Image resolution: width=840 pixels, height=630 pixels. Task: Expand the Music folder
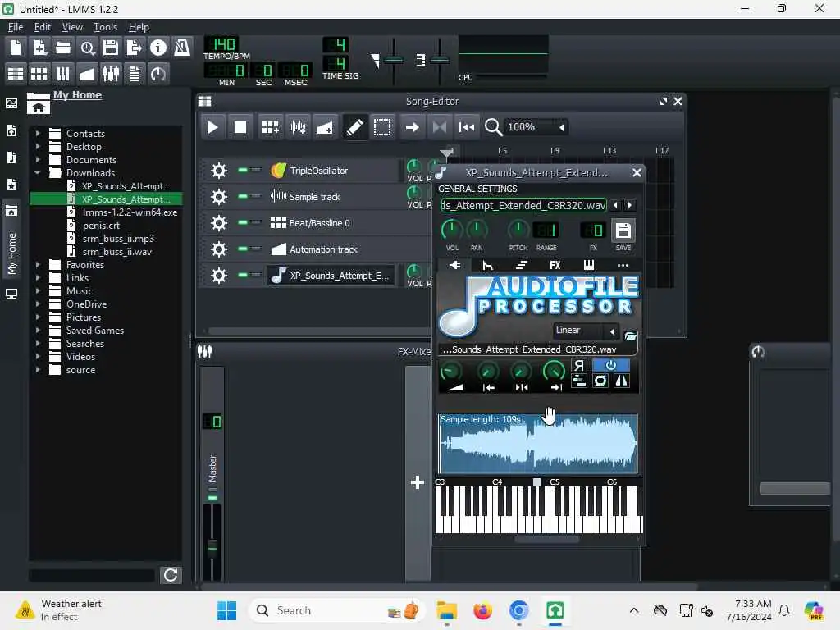pos(38,291)
